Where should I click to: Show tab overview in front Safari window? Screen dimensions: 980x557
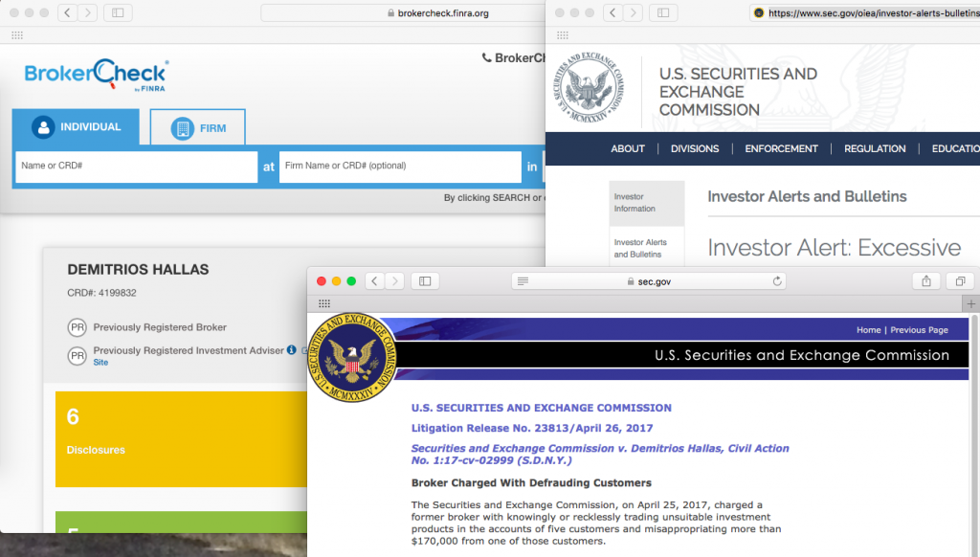coord(960,281)
